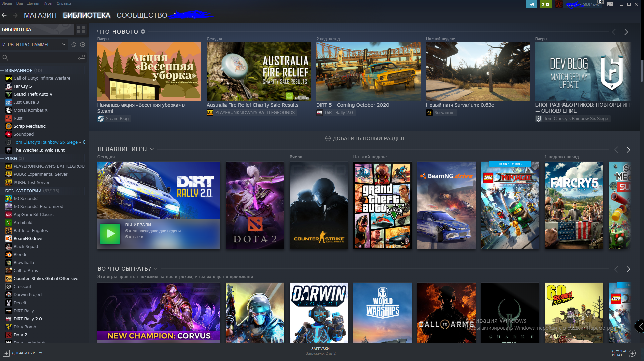Open the Counter-Strike recent game cover
The image size is (644, 361).
point(319,206)
